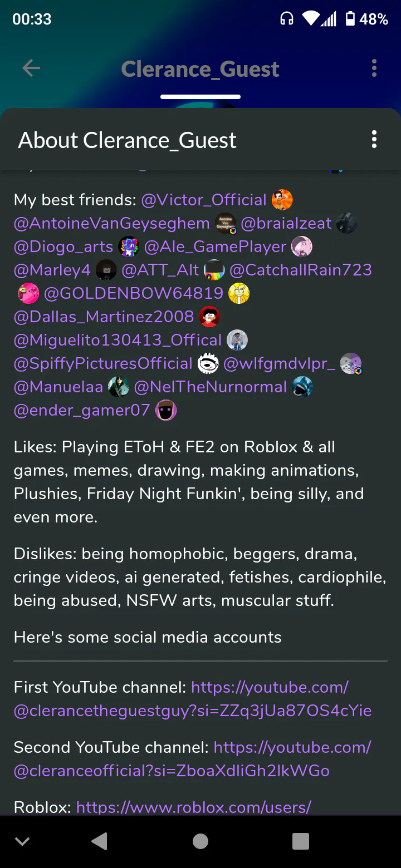Collapse navigation bar with the down chevron
Viewport: 401px width, 868px height.
(22, 841)
